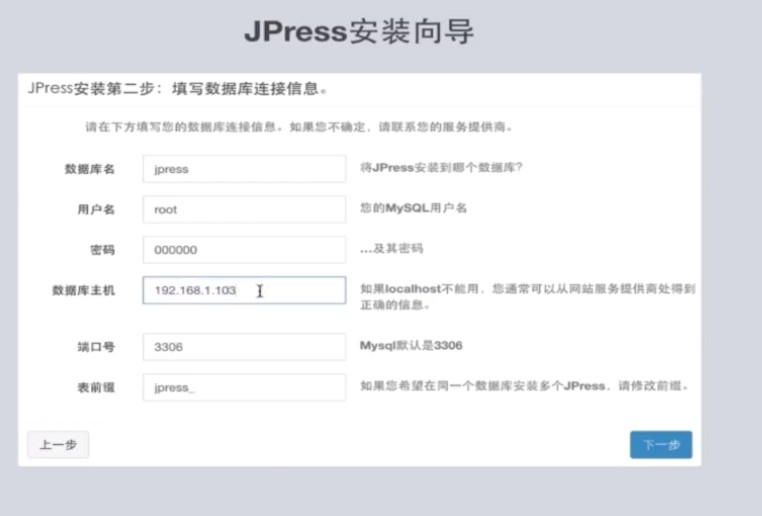The width and height of the screenshot is (762, 516).
Task: Click the 数据库主机 label
Action: (84, 291)
